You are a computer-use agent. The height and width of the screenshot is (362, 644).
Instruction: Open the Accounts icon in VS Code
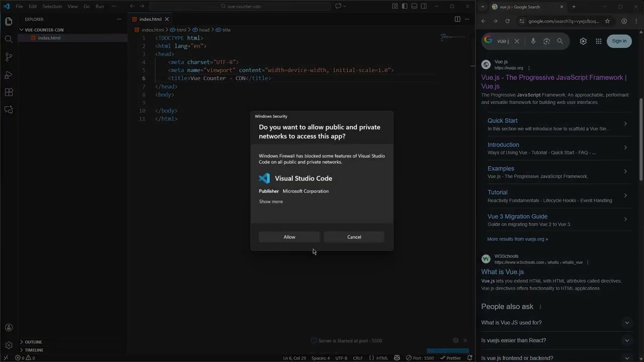point(9,328)
